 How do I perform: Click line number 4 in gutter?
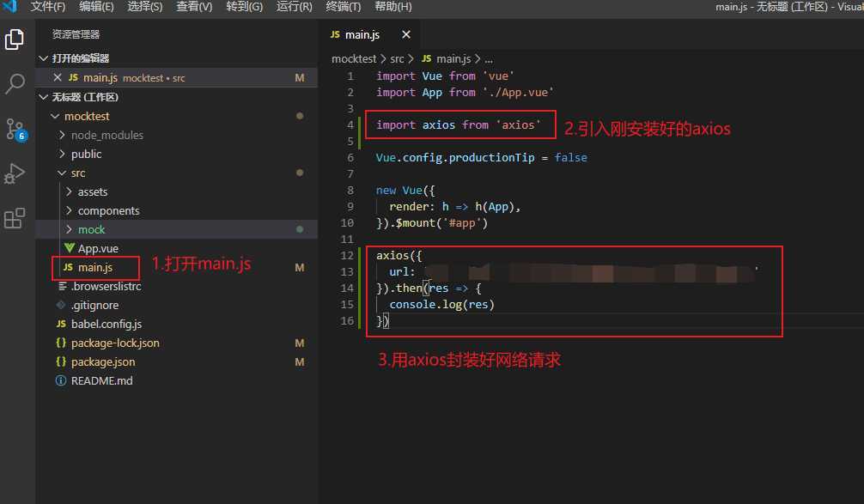[x=350, y=125]
